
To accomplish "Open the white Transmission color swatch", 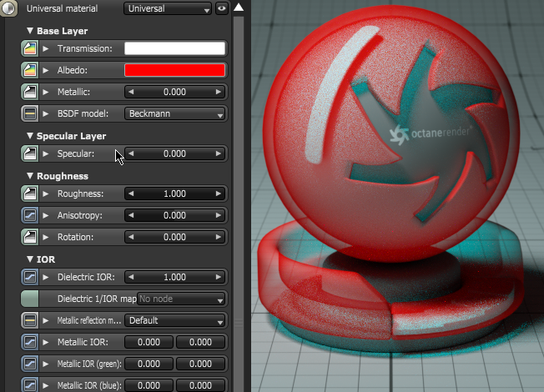I will point(174,48).
